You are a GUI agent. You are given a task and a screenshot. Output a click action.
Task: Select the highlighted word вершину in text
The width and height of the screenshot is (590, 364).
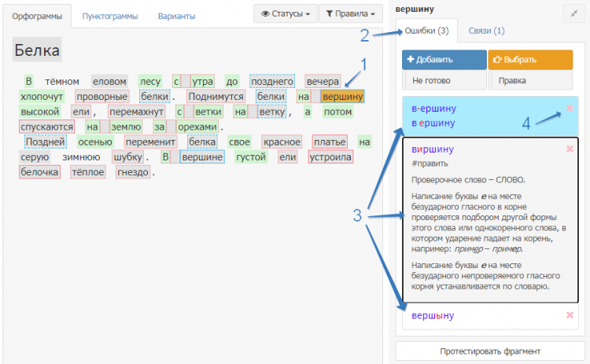(343, 97)
